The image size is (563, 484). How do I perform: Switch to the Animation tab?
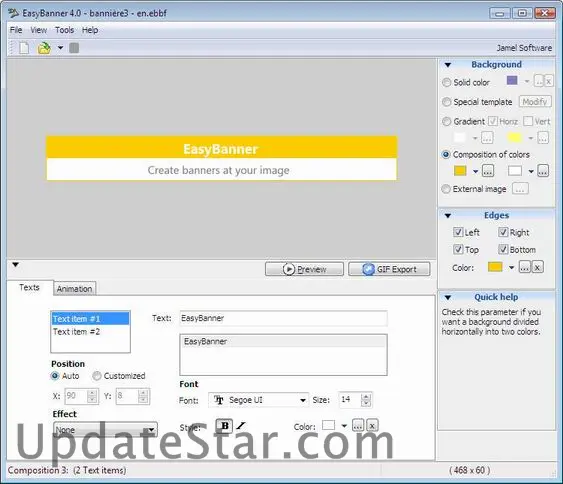[x=74, y=289]
